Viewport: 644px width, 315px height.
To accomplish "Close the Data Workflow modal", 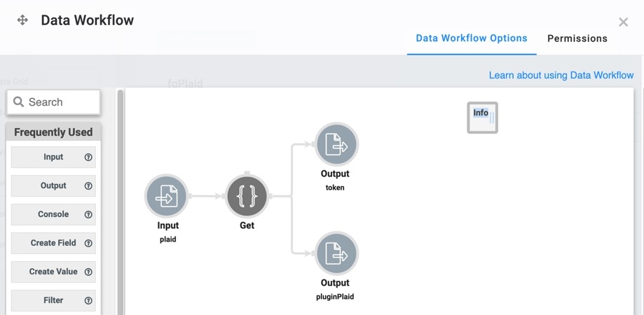I will pos(623,22).
